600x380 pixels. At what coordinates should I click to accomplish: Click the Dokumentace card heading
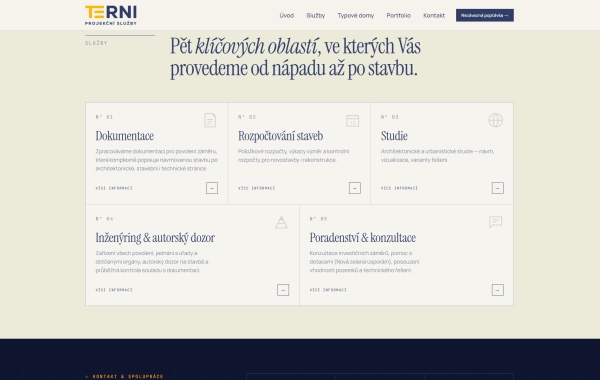[x=125, y=136]
